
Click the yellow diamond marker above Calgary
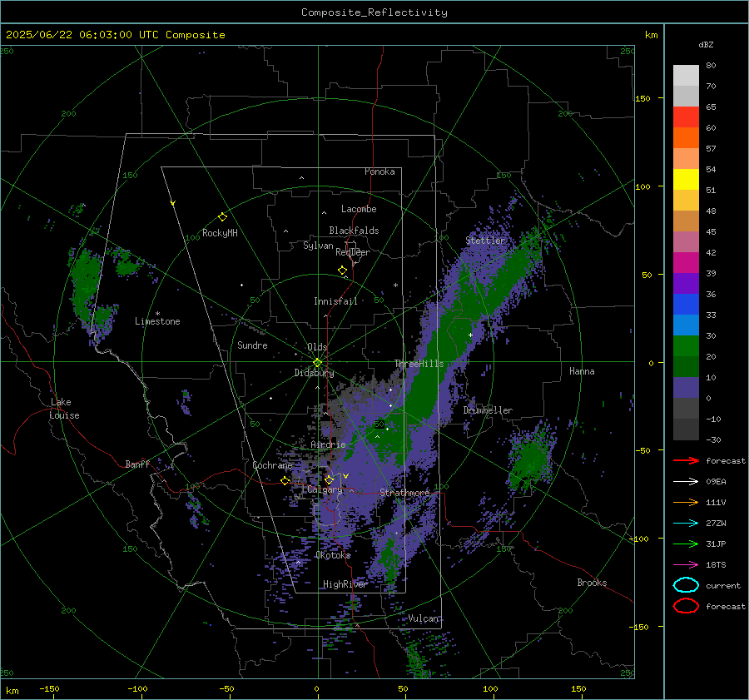pyautogui.click(x=329, y=479)
